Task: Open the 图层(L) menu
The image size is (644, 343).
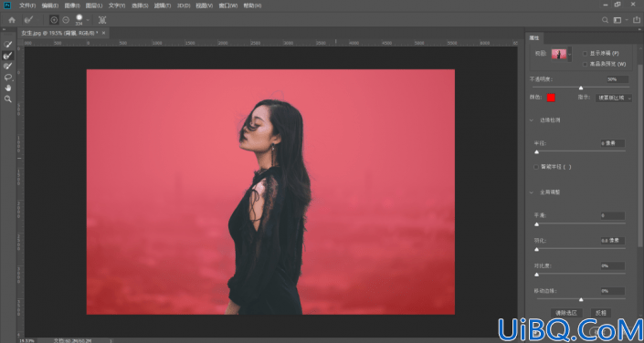Action: point(94,5)
